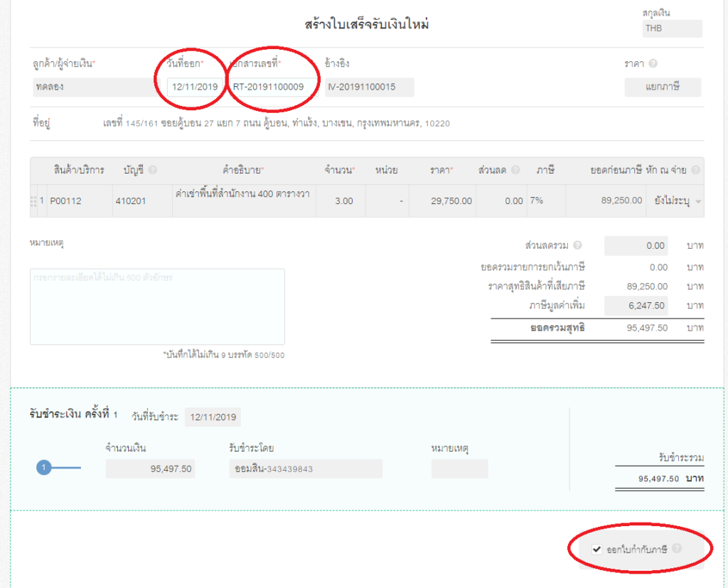
Task: Click the help icon next to ส่วนลดรวม
Action: point(577,245)
